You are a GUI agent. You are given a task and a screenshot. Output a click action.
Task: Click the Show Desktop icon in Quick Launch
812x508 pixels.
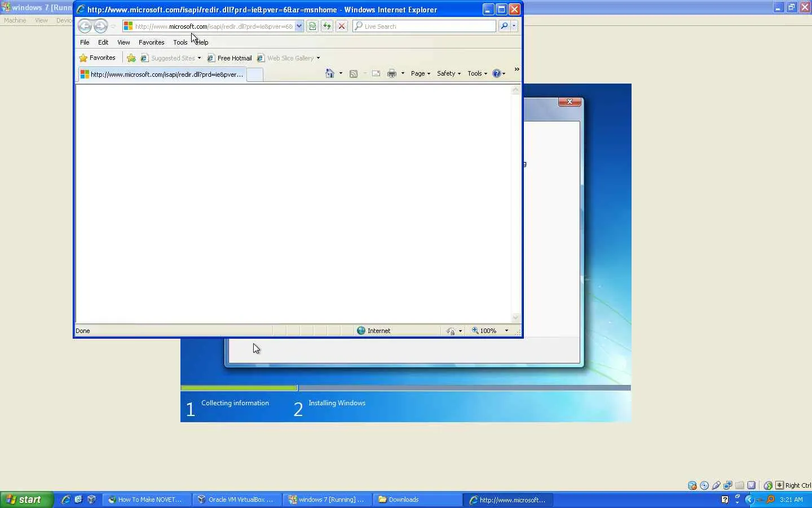[78, 500]
